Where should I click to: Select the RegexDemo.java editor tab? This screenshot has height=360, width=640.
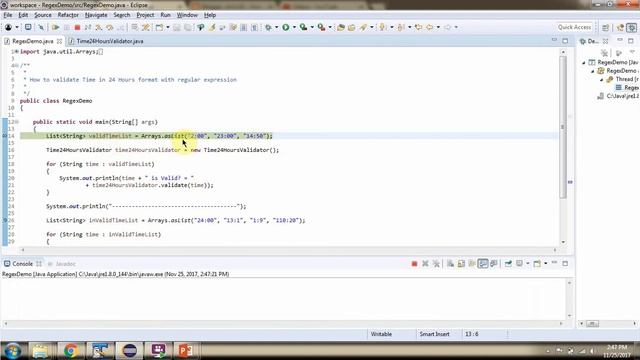click(33, 41)
